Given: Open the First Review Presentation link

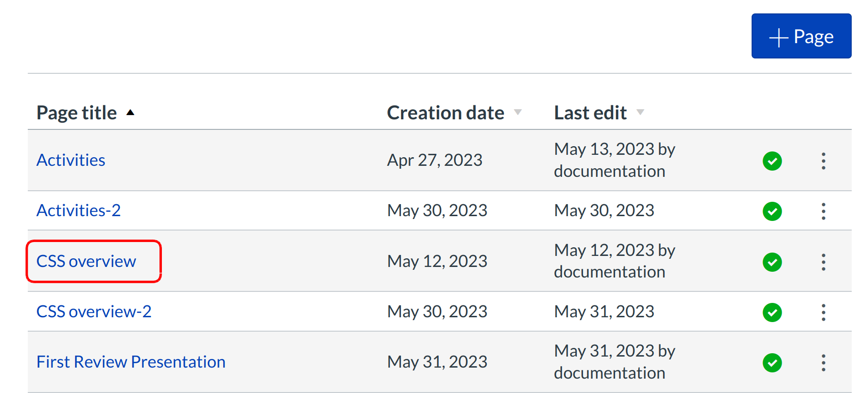Looking at the screenshot, I should pos(131,362).
